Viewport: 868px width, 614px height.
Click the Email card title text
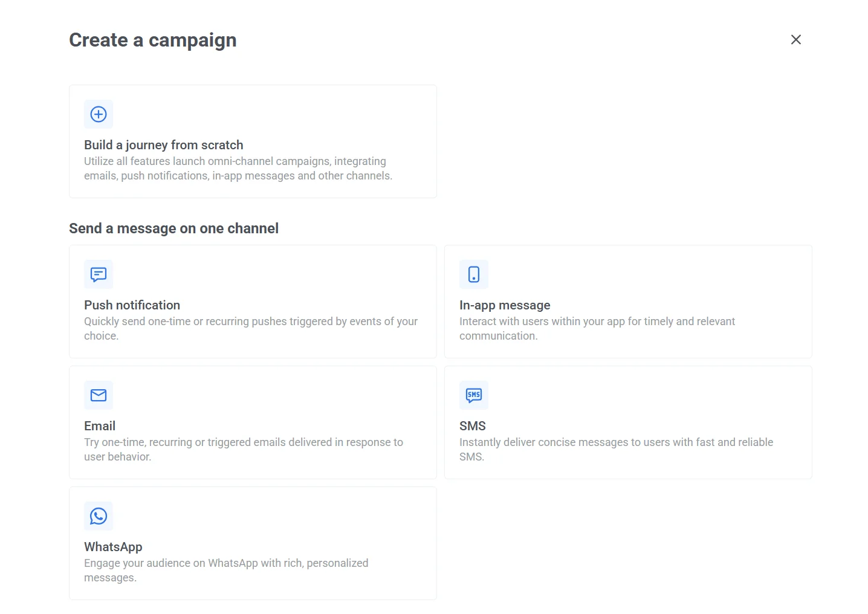click(99, 426)
